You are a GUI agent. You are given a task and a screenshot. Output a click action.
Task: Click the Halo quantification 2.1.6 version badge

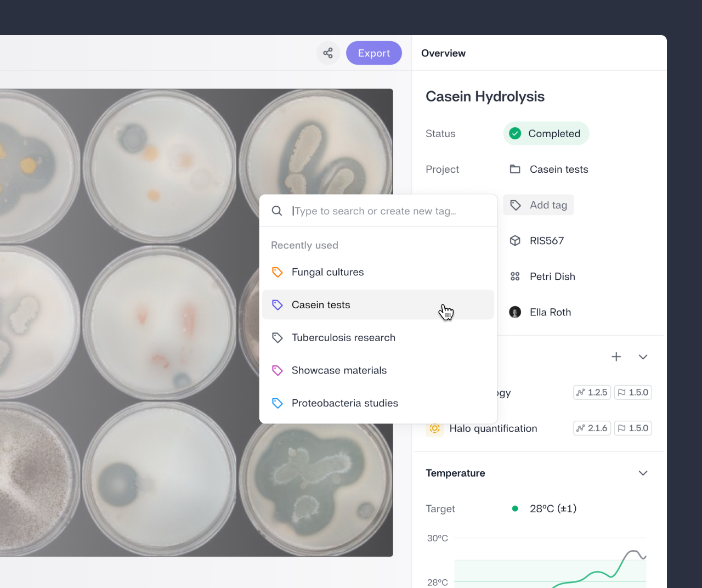pyautogui.click(x=592, y=428)
